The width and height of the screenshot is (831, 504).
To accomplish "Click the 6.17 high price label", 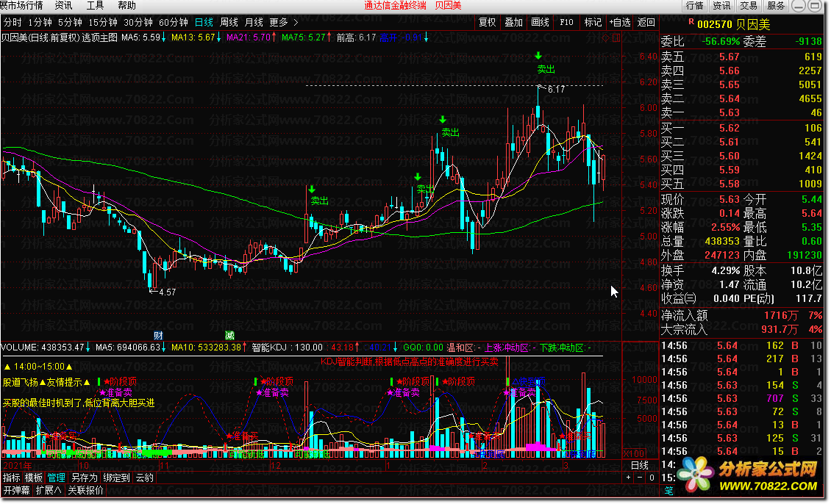I will point(556,90).
